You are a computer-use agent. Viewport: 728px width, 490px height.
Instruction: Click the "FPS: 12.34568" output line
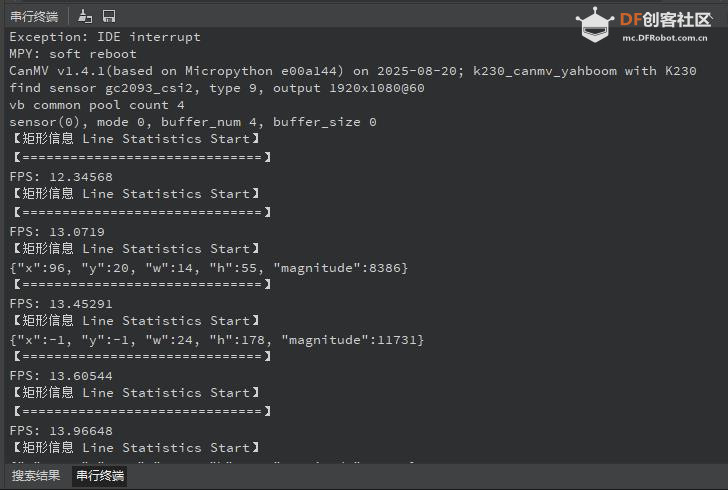61,177
